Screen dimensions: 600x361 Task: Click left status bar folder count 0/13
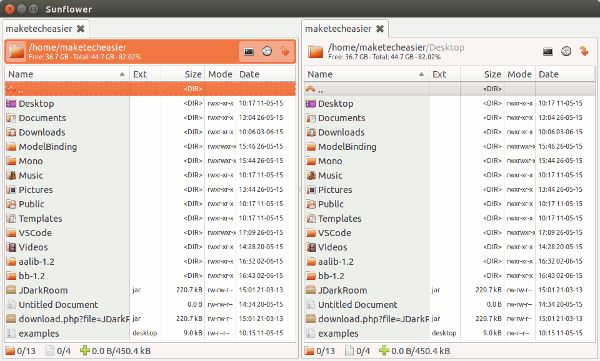26,351
